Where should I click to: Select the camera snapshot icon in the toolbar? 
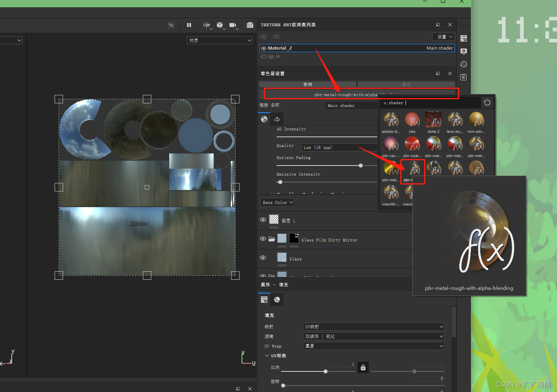pyautogui.click(x=250, y=25)
